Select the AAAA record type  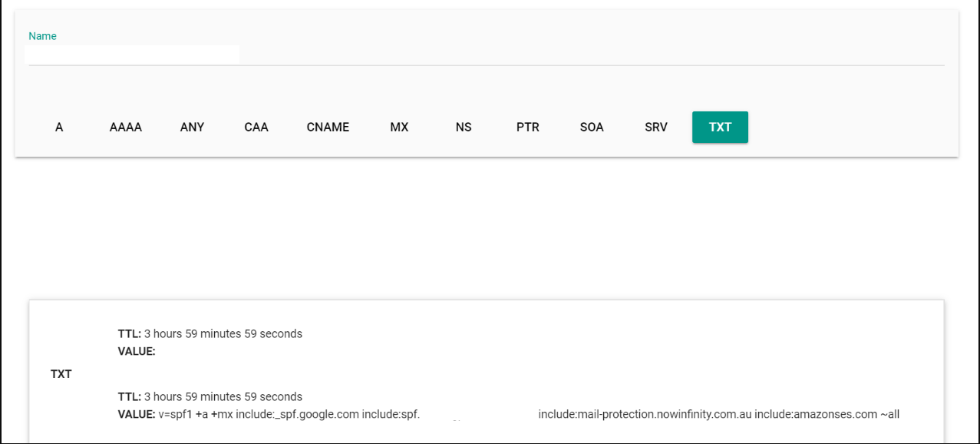(125, 127)
